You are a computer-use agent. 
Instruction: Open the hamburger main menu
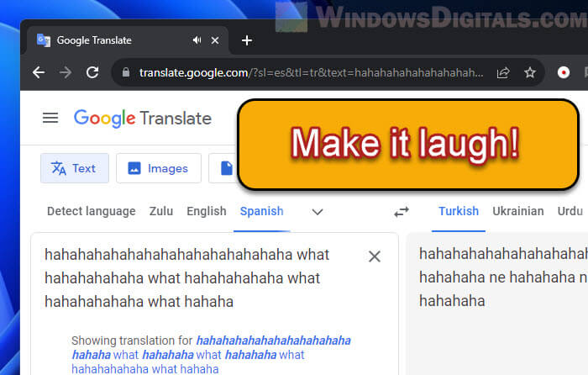[x=50, y=118]
